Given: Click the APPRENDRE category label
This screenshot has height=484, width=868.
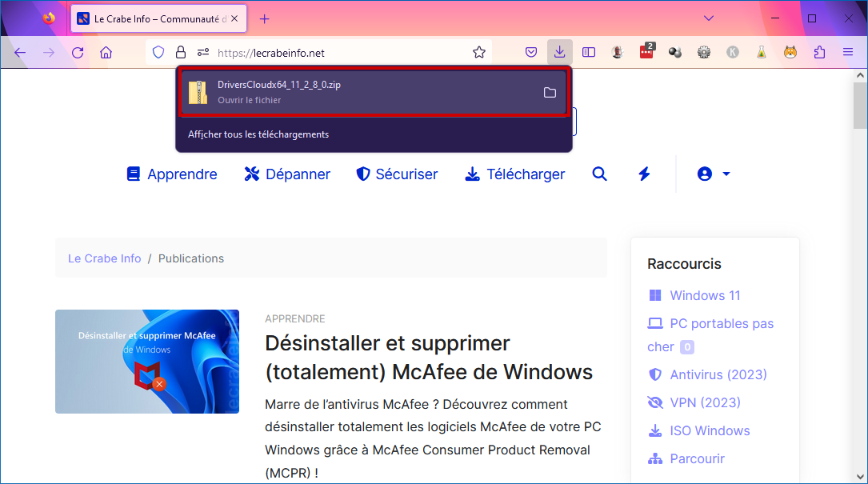Looking at the screenshot, I should (295, 319).
